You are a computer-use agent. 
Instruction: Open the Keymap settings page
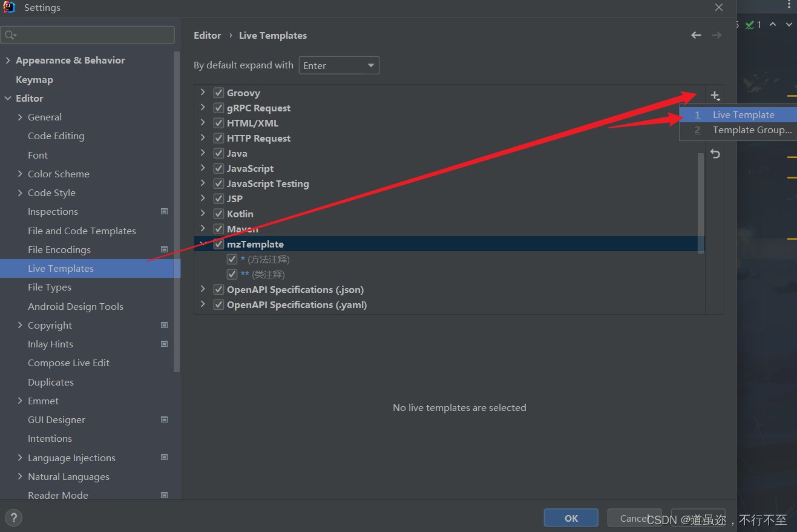[34, 79]
